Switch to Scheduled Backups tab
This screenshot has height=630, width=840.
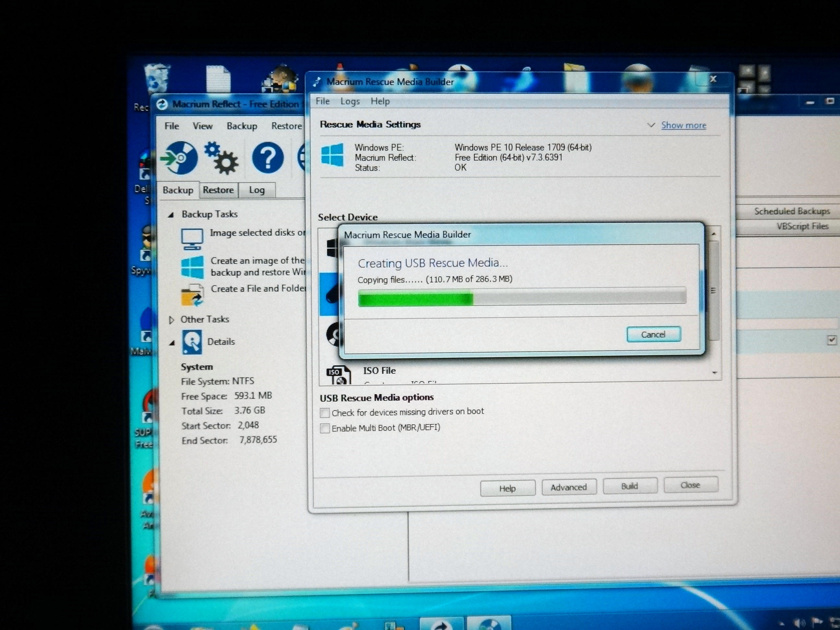[x=792, y=211]
